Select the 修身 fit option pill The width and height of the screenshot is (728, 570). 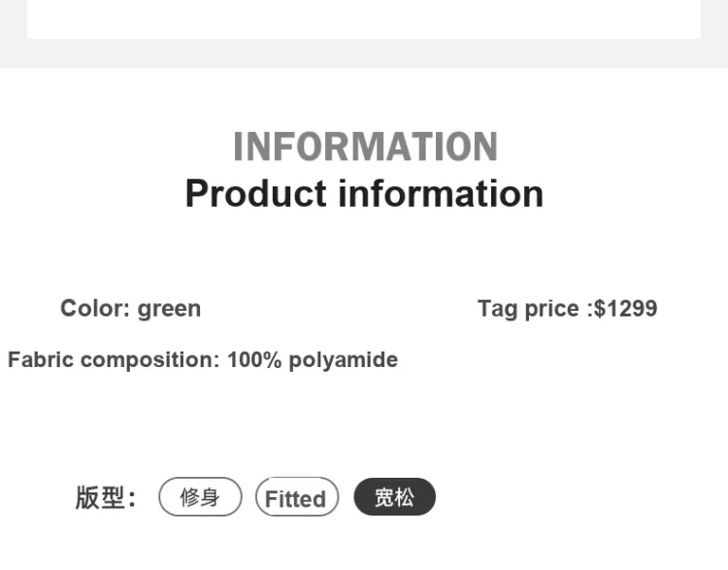(x=200, y=496)
